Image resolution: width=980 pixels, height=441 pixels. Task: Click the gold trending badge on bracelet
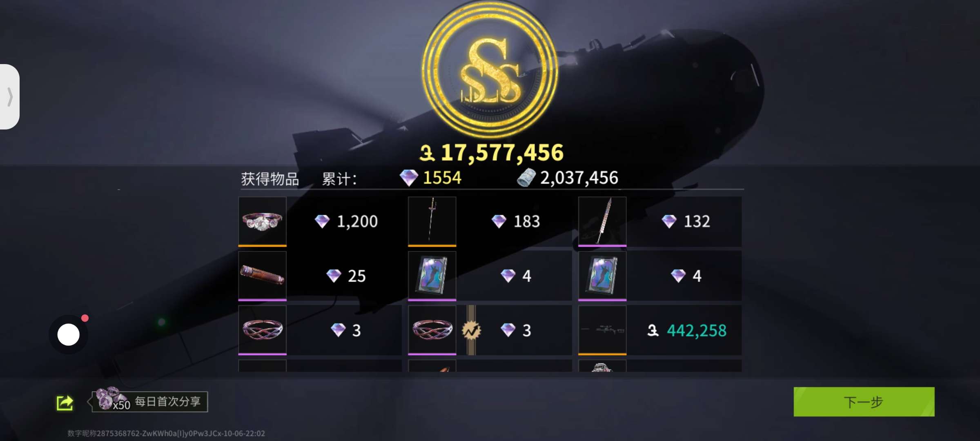pyautogui.click(x=471, y=330)
